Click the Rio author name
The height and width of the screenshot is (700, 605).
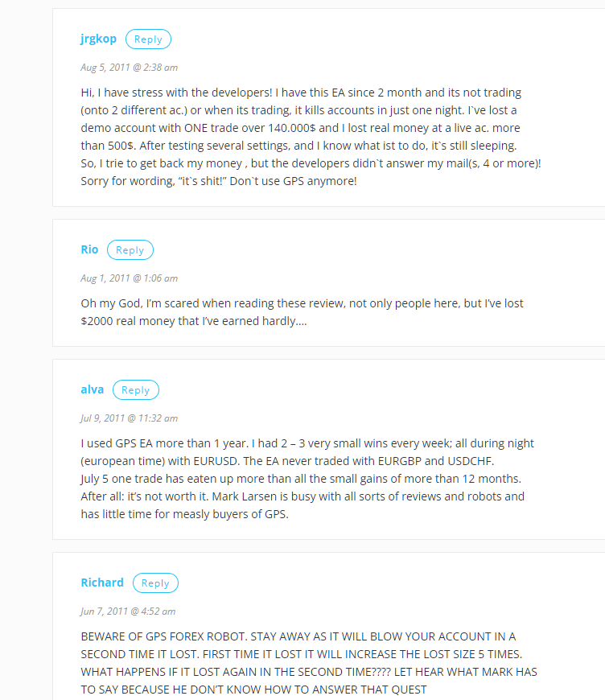point(89,249)
